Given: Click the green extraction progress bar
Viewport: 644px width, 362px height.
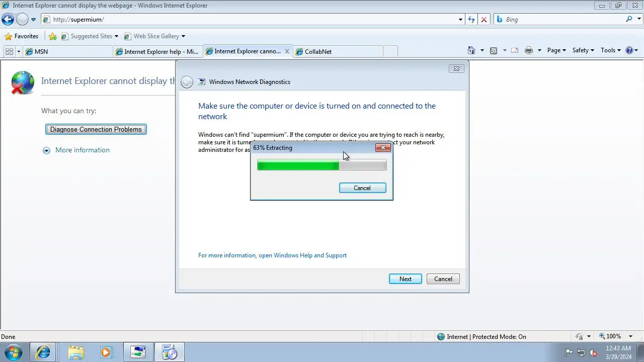Looking at the screenshot, I should coord(322,165).
